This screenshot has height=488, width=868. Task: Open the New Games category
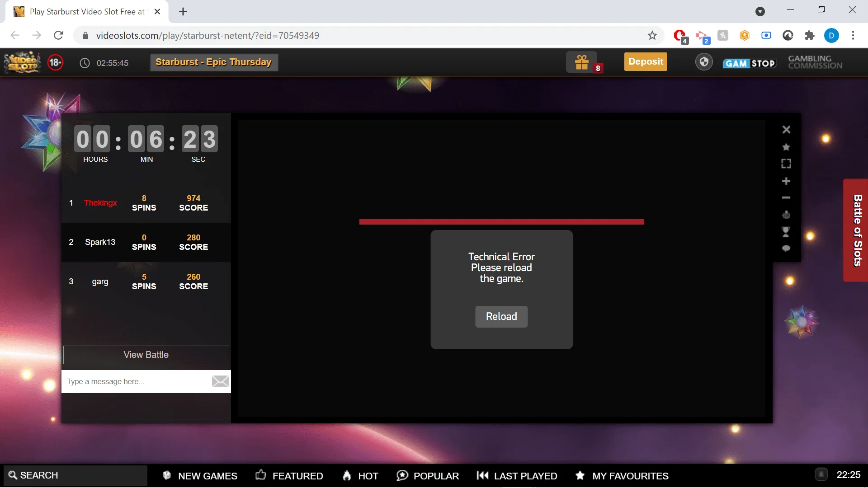[x=200, y=476]
